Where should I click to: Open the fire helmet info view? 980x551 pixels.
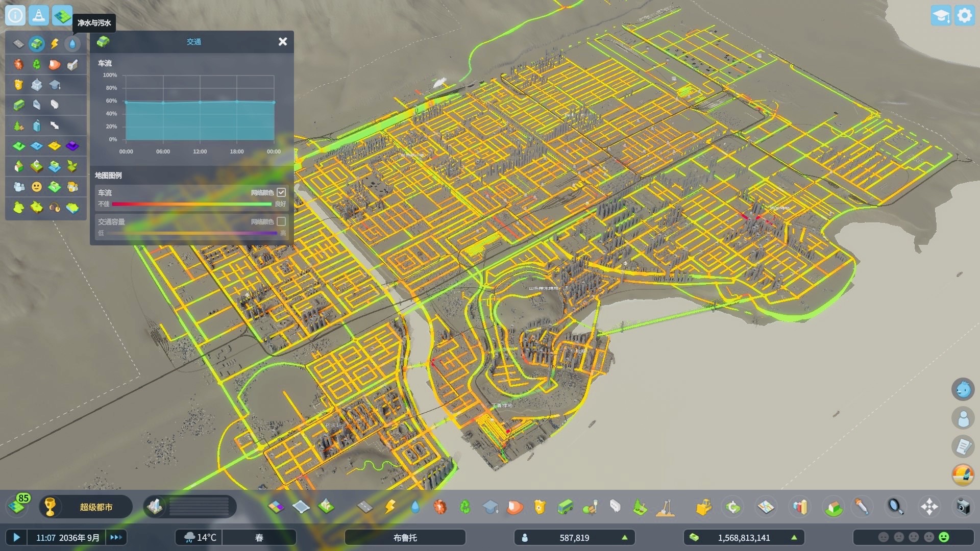pos(55,64)
